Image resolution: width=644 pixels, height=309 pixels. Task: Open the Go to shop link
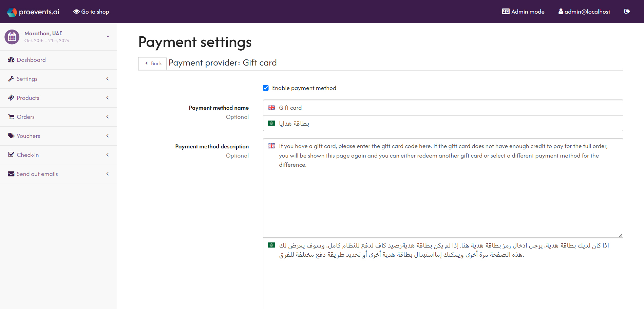(x=91, y=11)
